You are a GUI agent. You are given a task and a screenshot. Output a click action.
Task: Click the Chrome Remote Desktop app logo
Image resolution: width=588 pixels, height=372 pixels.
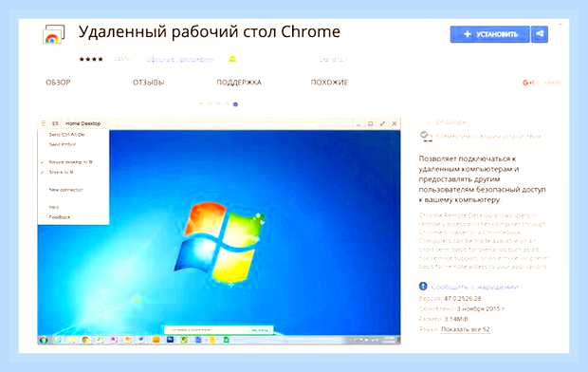54,34
